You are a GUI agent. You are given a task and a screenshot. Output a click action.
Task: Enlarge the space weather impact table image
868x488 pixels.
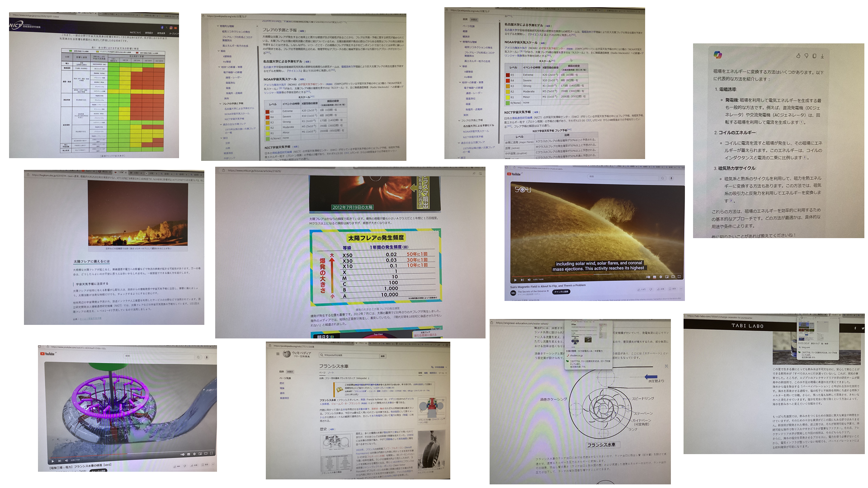point(113,100)
